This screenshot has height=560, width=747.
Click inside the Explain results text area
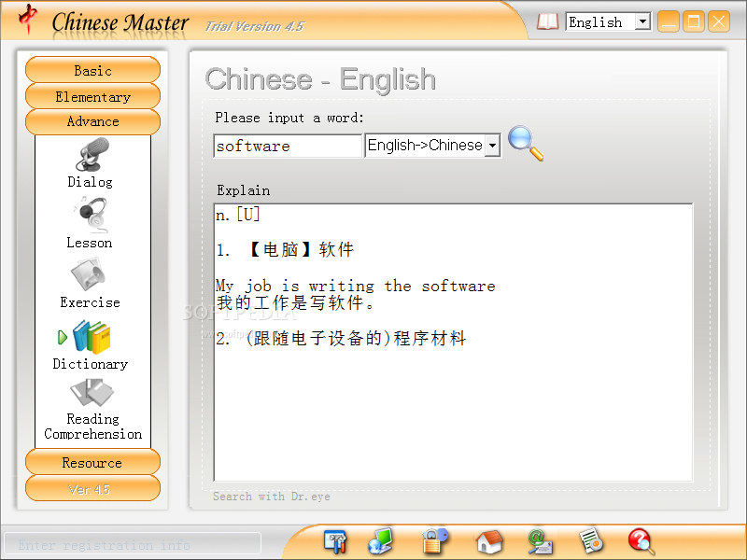click(x=453, y=343)
